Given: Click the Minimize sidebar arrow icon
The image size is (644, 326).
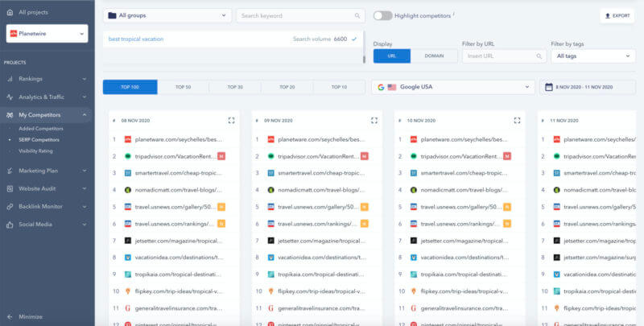Looking at the screenshot, I should pos(10,317).
